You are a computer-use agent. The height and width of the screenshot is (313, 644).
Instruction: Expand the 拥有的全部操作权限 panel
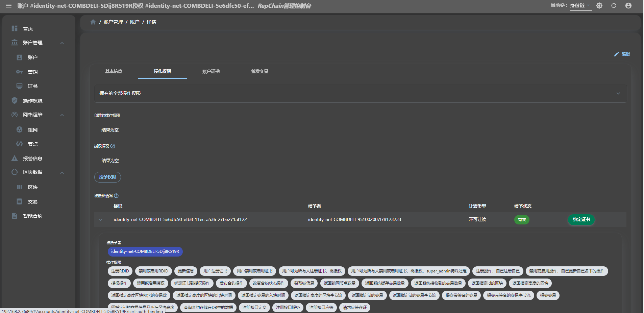click(x=360, y=93)
